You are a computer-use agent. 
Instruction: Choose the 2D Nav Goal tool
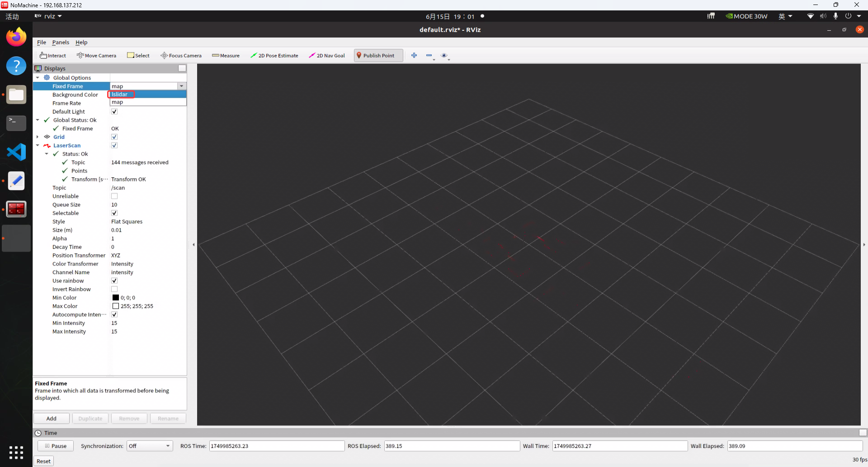[326, 55]
